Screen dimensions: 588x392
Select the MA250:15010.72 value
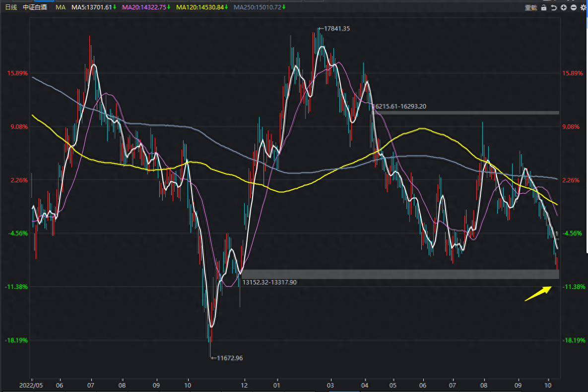click(x=257, y=7)
